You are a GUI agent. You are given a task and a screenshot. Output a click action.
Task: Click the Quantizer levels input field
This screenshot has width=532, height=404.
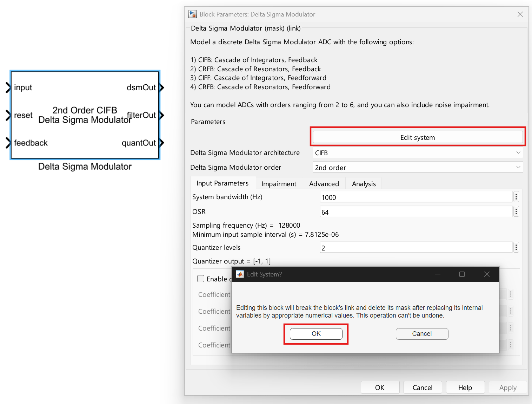pos(416,248)
